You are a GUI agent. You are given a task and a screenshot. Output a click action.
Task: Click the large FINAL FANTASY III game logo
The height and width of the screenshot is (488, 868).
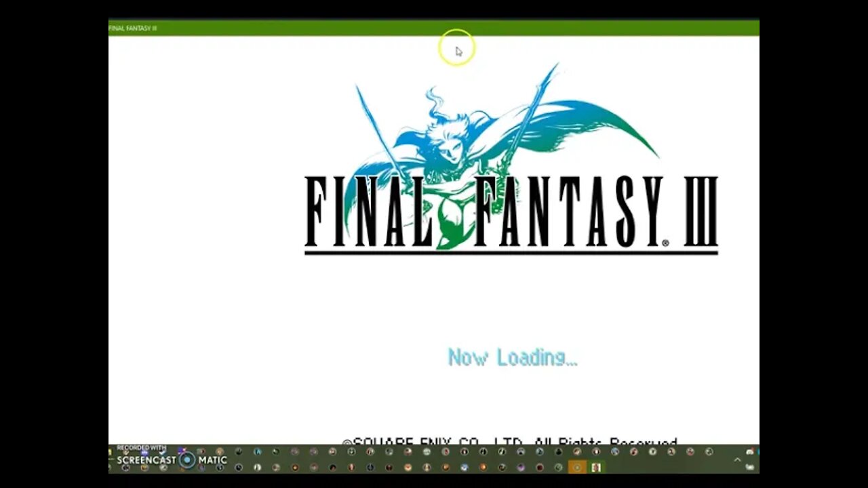(511, 159)
